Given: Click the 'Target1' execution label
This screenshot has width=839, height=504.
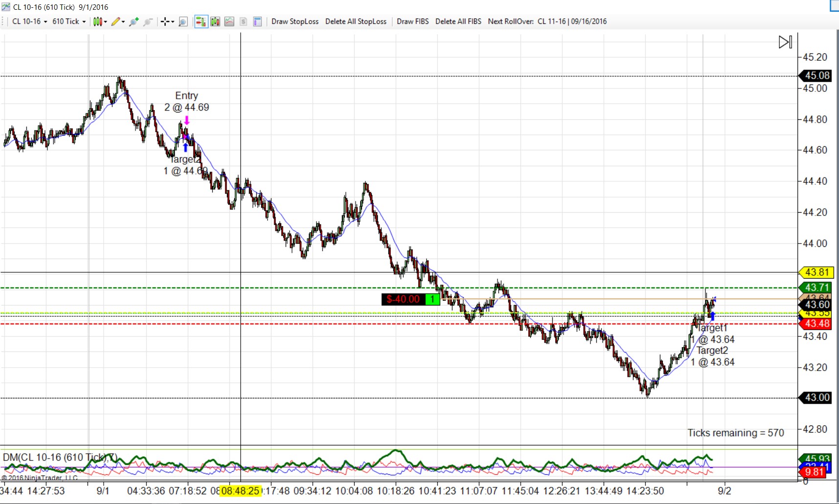Looking at the screenshot, I should (x=712, y=328).
